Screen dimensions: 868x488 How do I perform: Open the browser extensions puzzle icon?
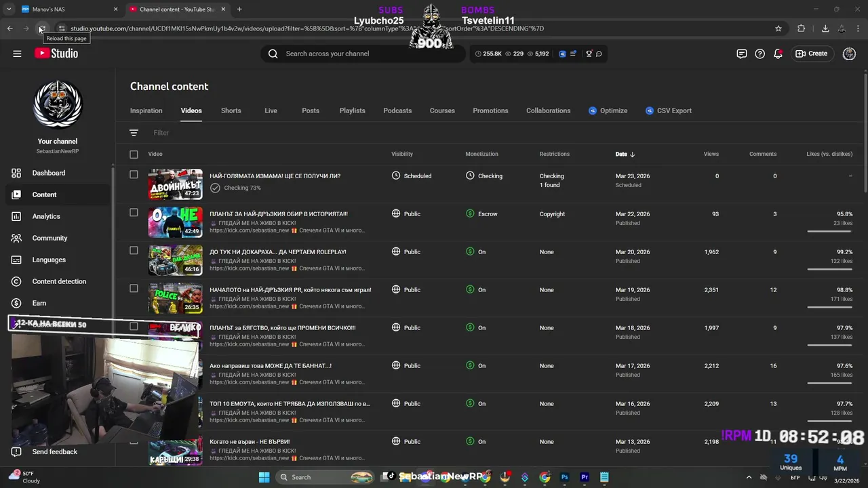802,28
